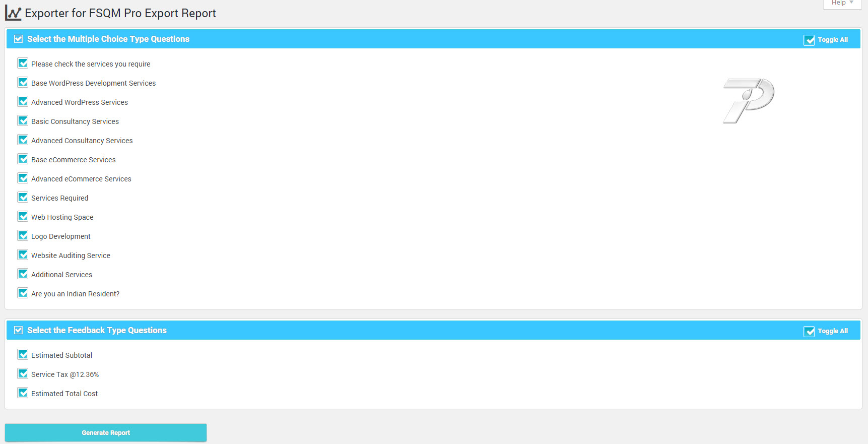Screen dimensions: 868x444
Task: Uncheck Advanced Consultancy Services
Action: click(23, 140)
